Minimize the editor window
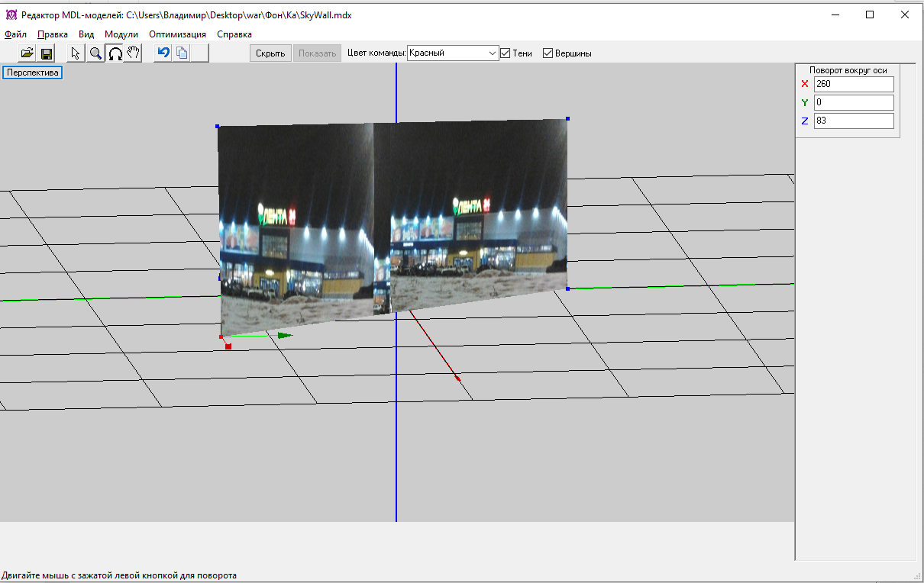The image size is (924, 583). pos(835,14)
